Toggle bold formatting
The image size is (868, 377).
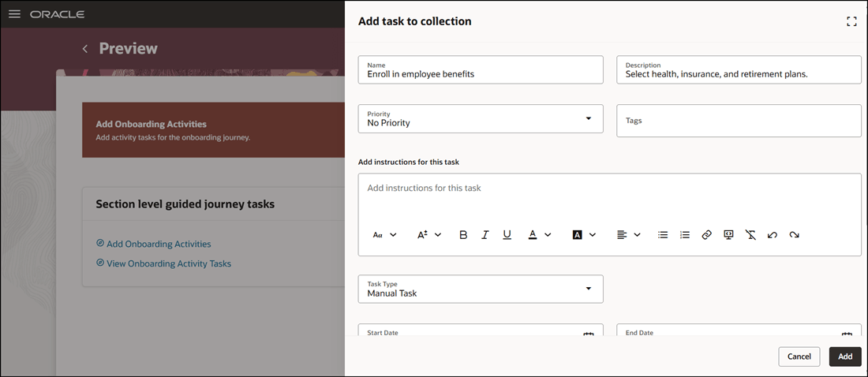click(463, 235)
